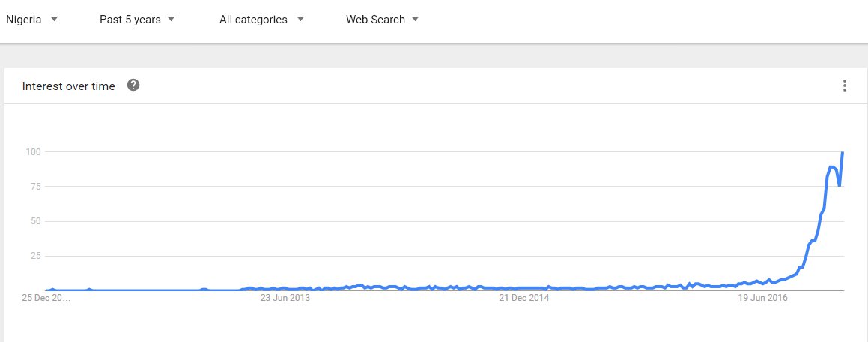Click the chart line's peak at 100
Image resolution: width=868 pixels, height=342 pixels.
[843, 152]
